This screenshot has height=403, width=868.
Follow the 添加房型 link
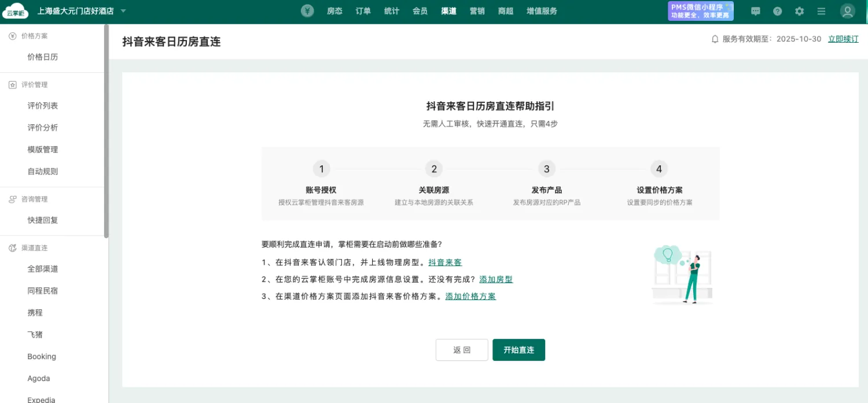(x=496, y=279)
